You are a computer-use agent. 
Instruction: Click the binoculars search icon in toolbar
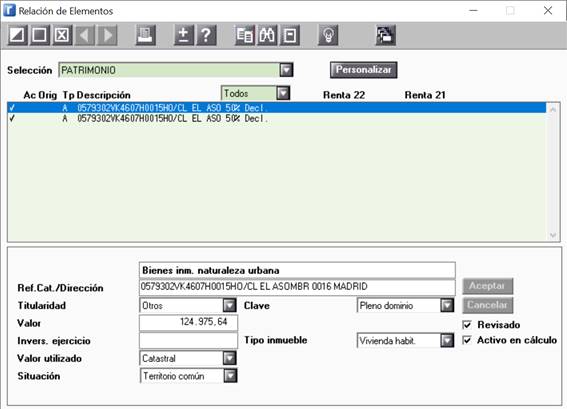(x=267, y=35)
